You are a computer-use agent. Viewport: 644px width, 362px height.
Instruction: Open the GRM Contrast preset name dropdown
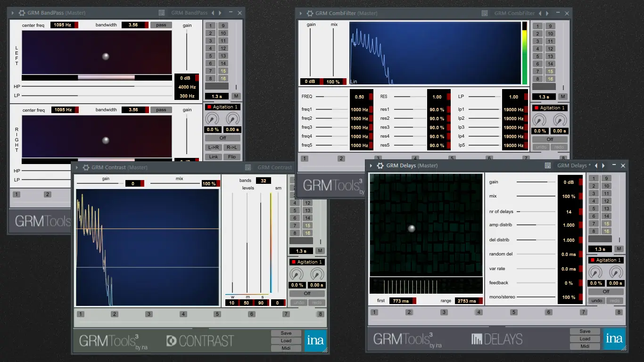tap(275, 167)
